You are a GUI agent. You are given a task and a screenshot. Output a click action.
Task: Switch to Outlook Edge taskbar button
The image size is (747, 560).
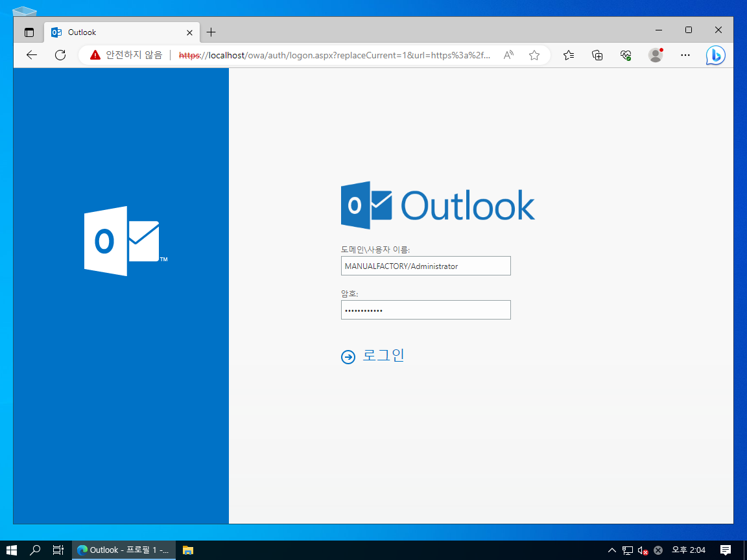coord(123,550)
